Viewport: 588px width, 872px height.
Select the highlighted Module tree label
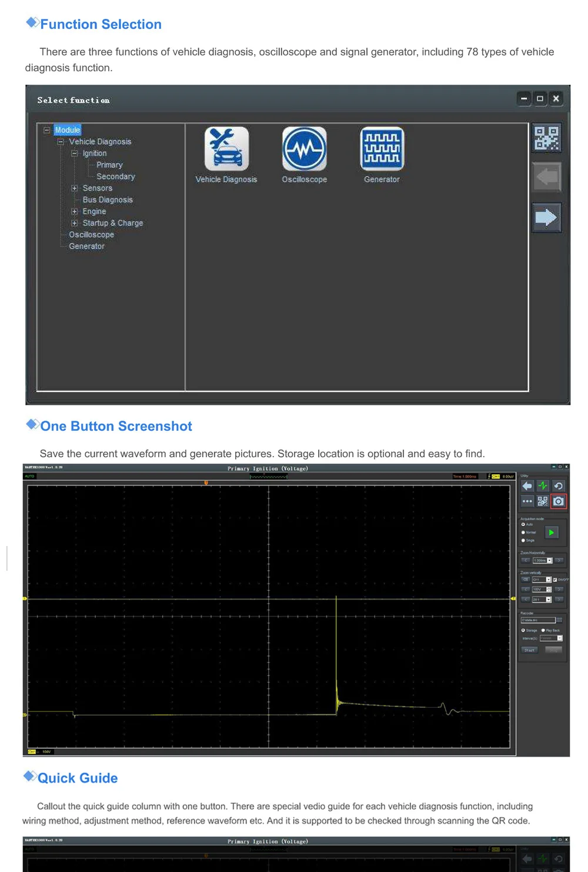click(x=68, y=130)
